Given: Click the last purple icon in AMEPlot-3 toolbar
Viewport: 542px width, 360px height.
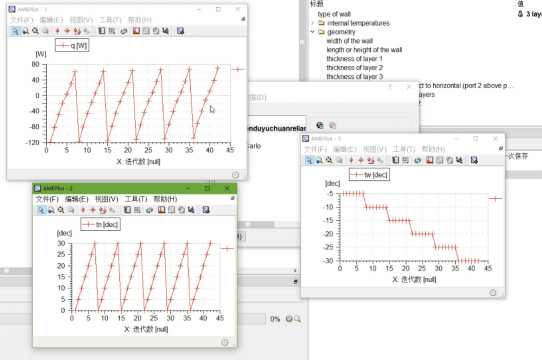Looking at the screenshot, I should 474,160.
